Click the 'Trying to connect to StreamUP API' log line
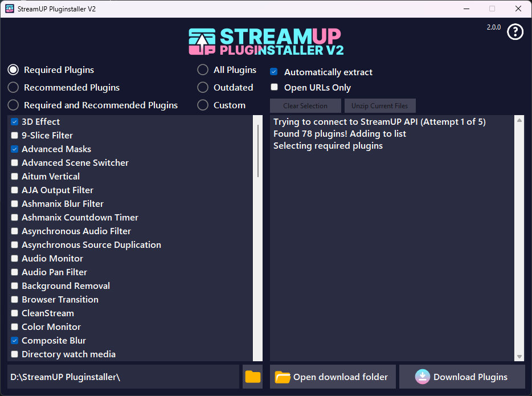 coord(380,122)
